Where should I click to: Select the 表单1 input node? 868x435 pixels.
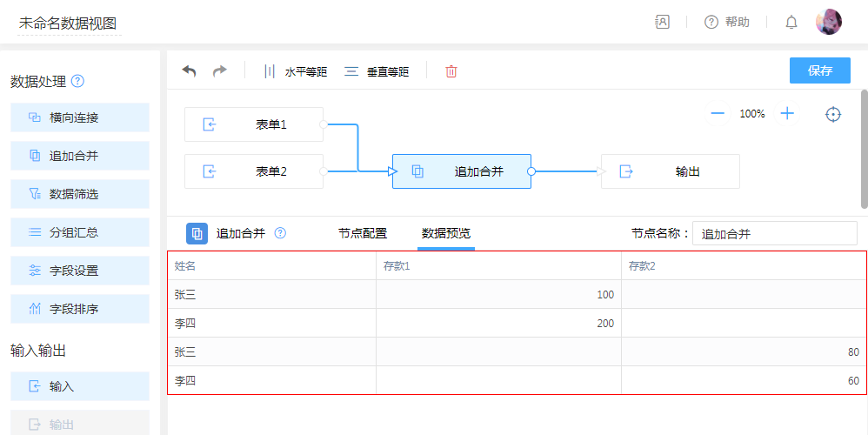point(254,124)
